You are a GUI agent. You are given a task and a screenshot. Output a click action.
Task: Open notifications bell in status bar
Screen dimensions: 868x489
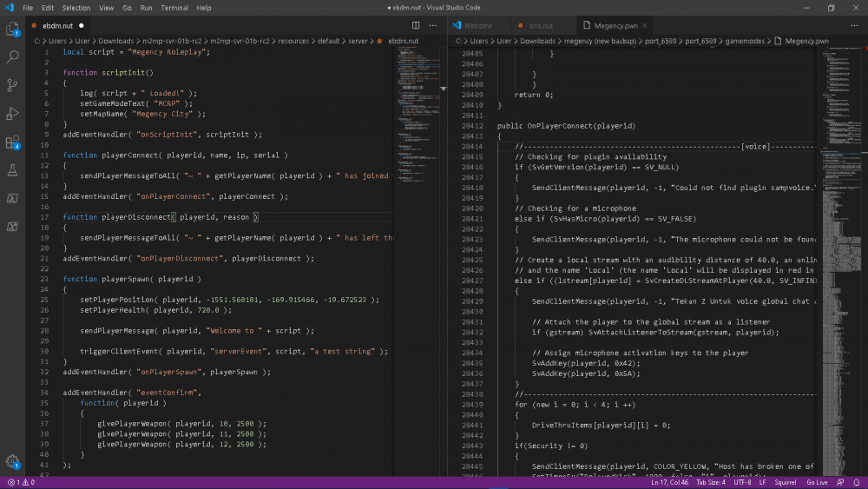(x=857, y=482)
